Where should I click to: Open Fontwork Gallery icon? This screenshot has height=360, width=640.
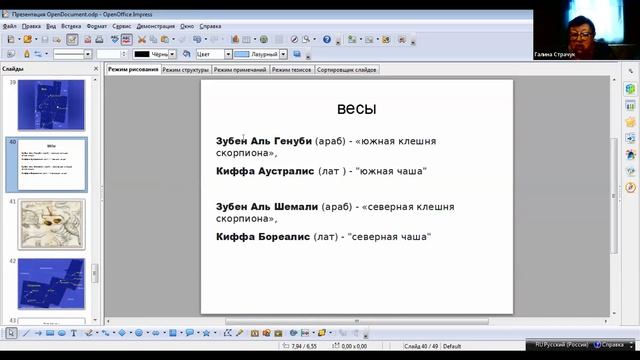255,333
